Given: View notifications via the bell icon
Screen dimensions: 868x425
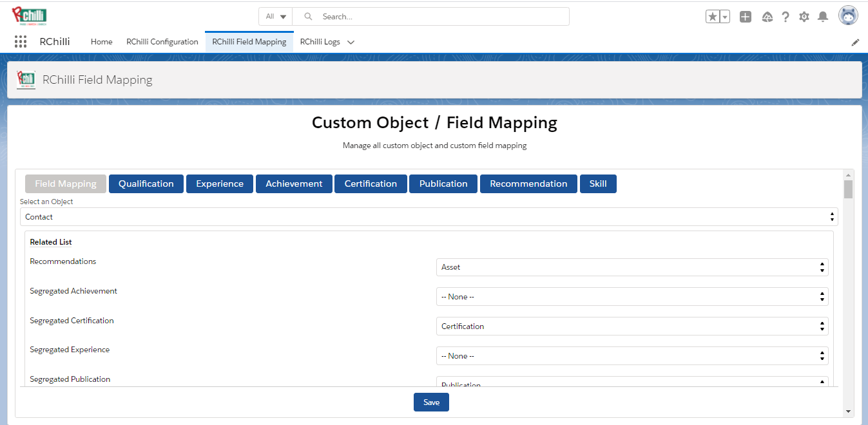Looking at the screenshot, I should pos(822,17).
